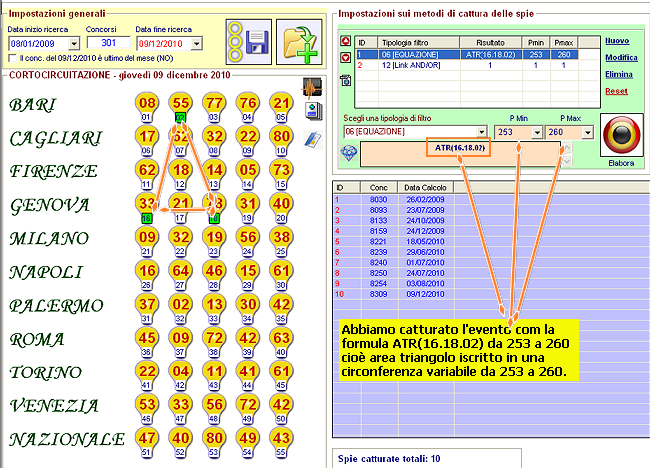Select Torino third ball 11
The width and height of the screenshot is (650, 468).
click(x=214, y=371)
